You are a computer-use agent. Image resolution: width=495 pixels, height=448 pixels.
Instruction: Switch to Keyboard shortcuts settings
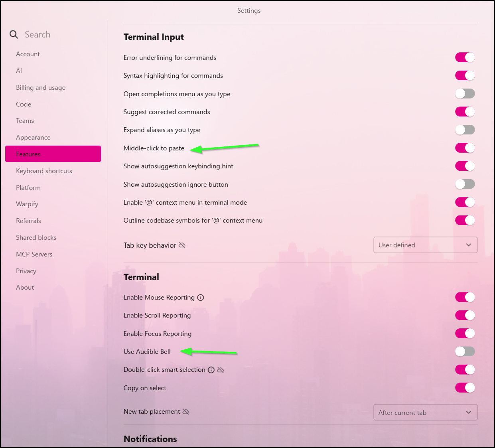[44, 171]
